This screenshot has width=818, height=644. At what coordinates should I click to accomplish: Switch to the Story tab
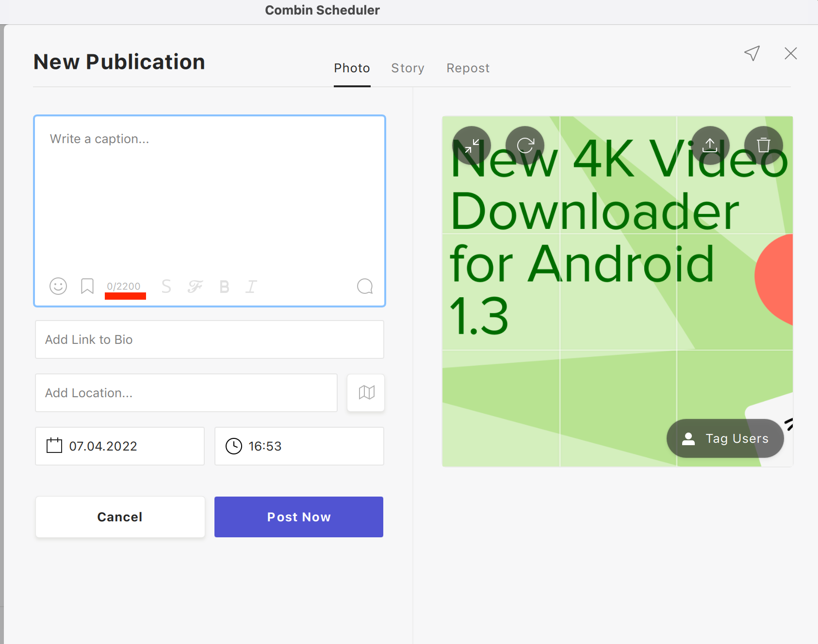pyautogui.click(x=408, y=68)
